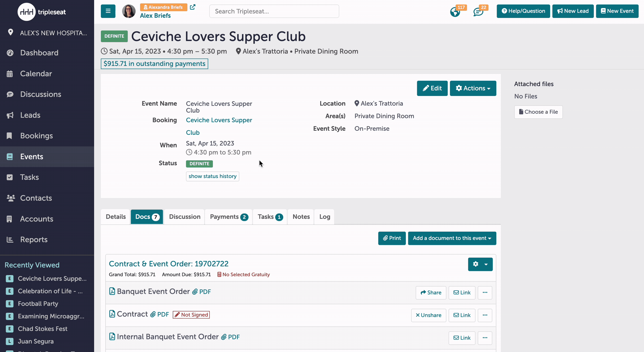Click the Tasks checkmark icon in sidebar
This screenshot has height=352, width=644.
(10, 177)
